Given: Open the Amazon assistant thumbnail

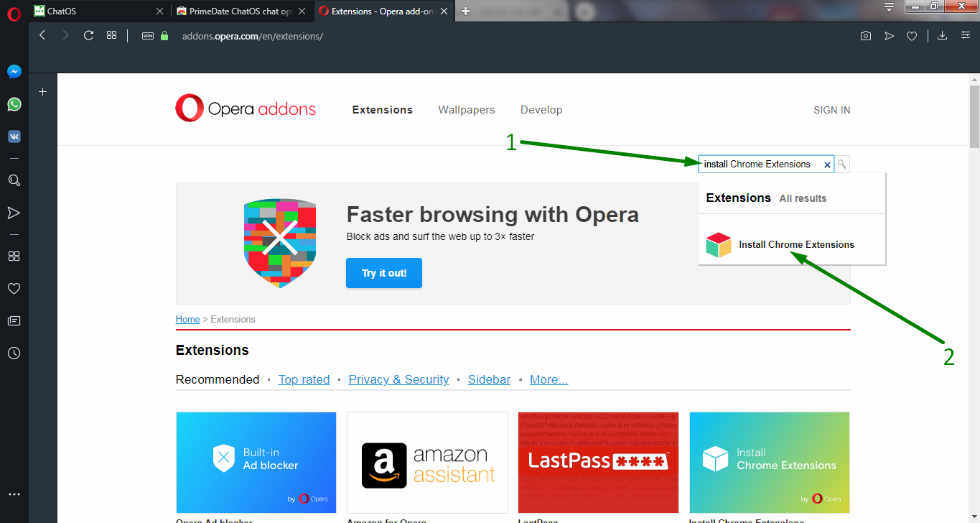Looking at the screenshot, I should pyautogui.click(x=427, y=462).
